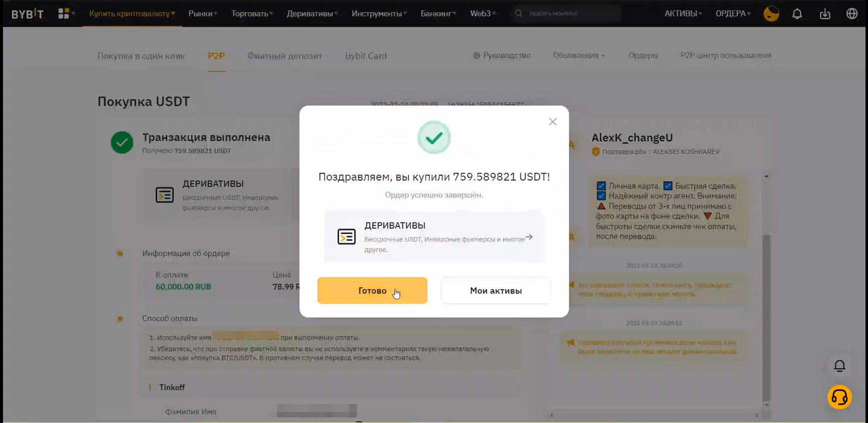Click the Готово button

coord(372,290)
